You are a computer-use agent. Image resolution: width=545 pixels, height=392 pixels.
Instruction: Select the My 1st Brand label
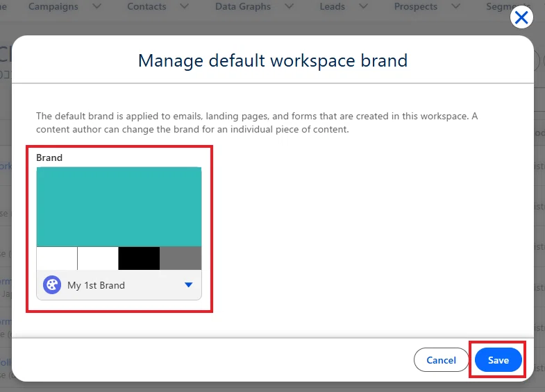(96, 285)
